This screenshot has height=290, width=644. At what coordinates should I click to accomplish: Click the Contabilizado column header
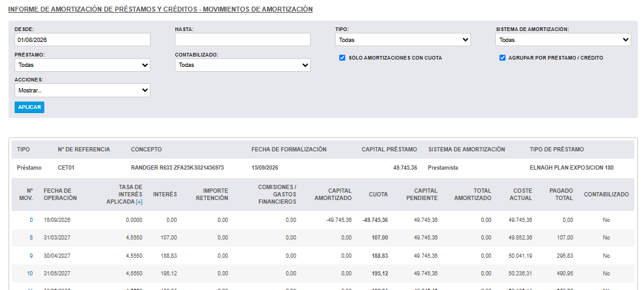[606, 195]
